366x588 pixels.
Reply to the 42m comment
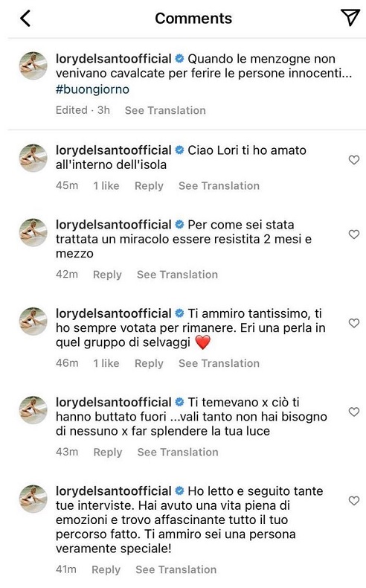point(108,275)
